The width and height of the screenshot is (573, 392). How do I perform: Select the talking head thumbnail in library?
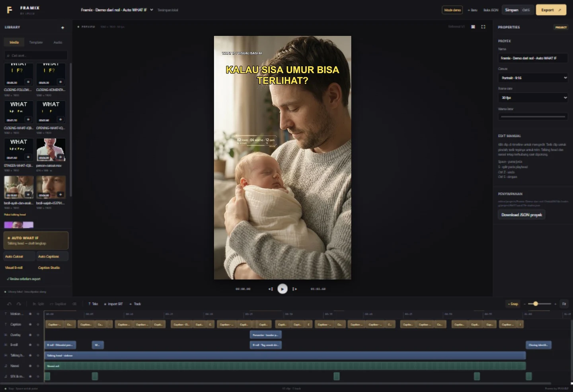(x=19, y=225)
